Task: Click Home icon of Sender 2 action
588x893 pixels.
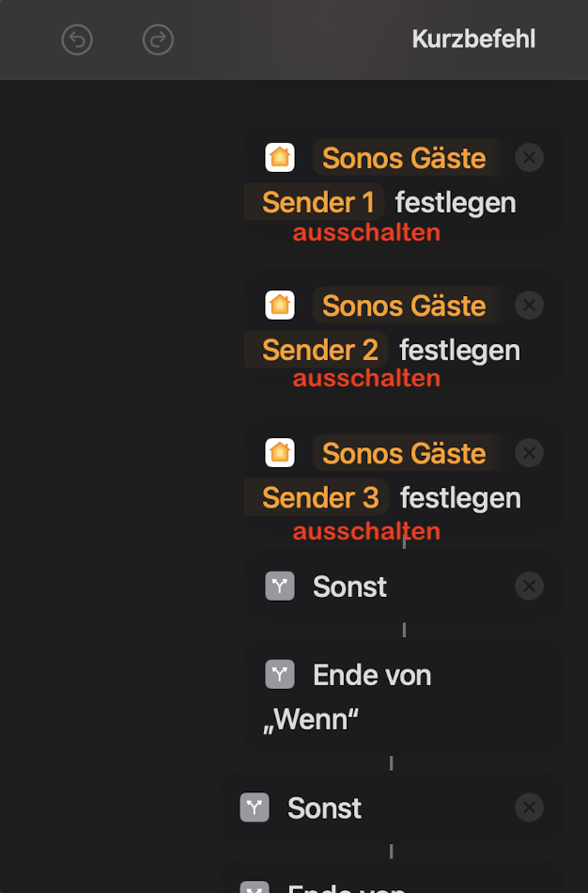Action: (x=280, y=305)
